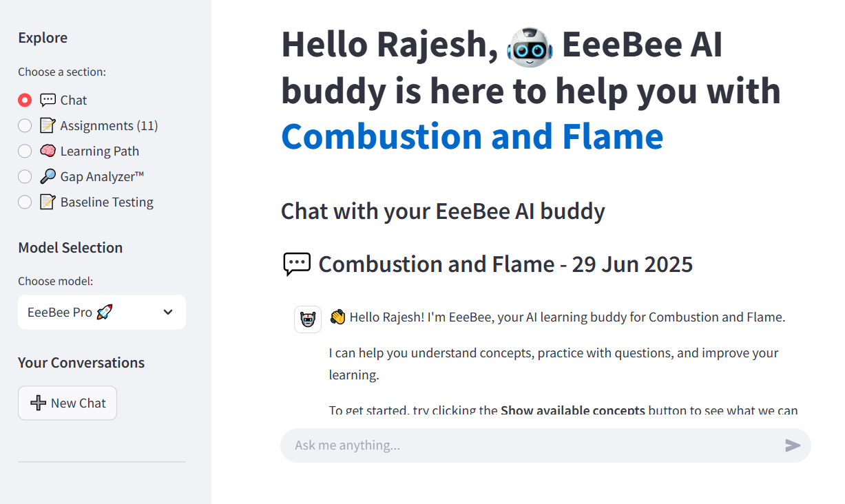Select the Gap Analyzer radio button
Viewport: 845px width, 504px height.
pos(24,176)
